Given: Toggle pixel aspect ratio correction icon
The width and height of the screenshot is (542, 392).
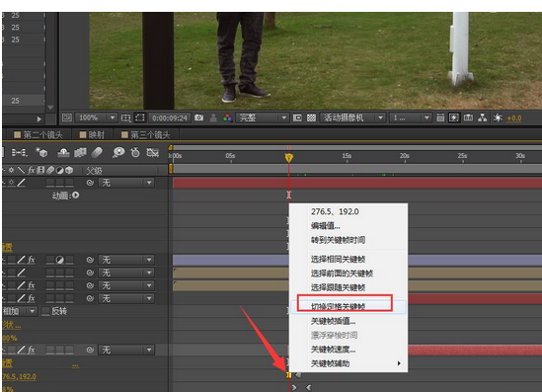Looking at the screenshot, I should [x=440, y=118].
